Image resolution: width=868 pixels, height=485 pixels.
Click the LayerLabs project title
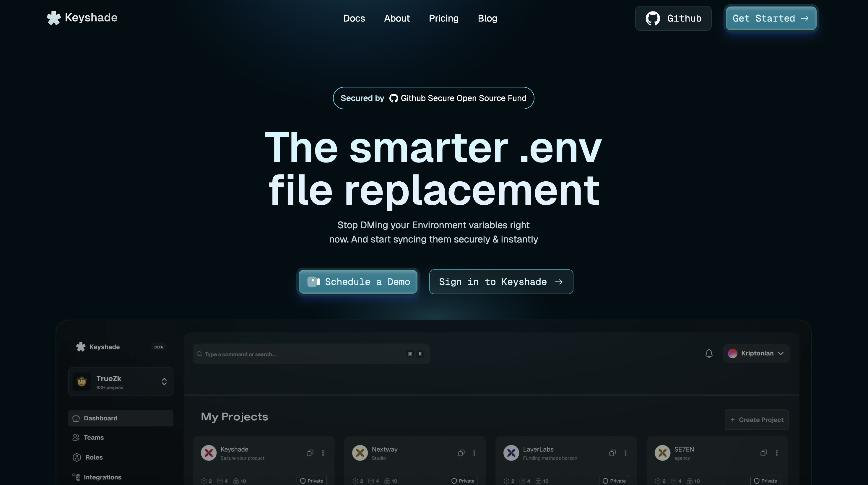(x=538, y=449)
